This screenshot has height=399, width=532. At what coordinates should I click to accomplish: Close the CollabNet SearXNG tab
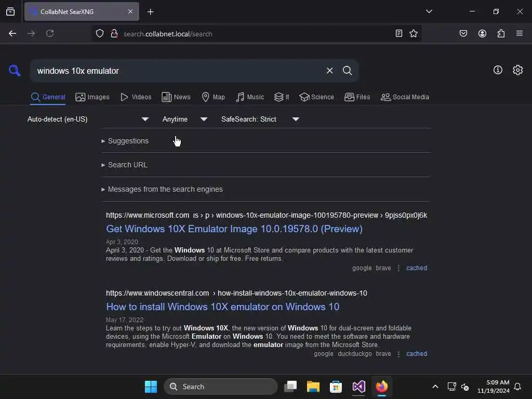coord(130,11)
